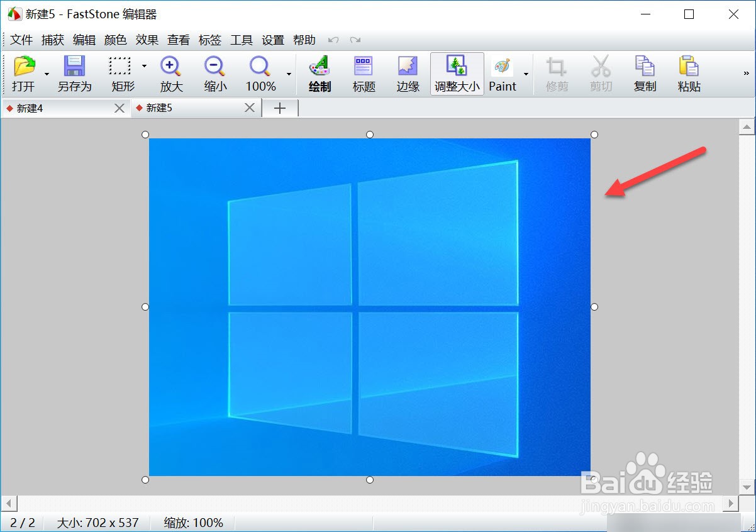Click the top-left image resize handle
The width and height of the screenshot is (756, 532).
(145, 135)
